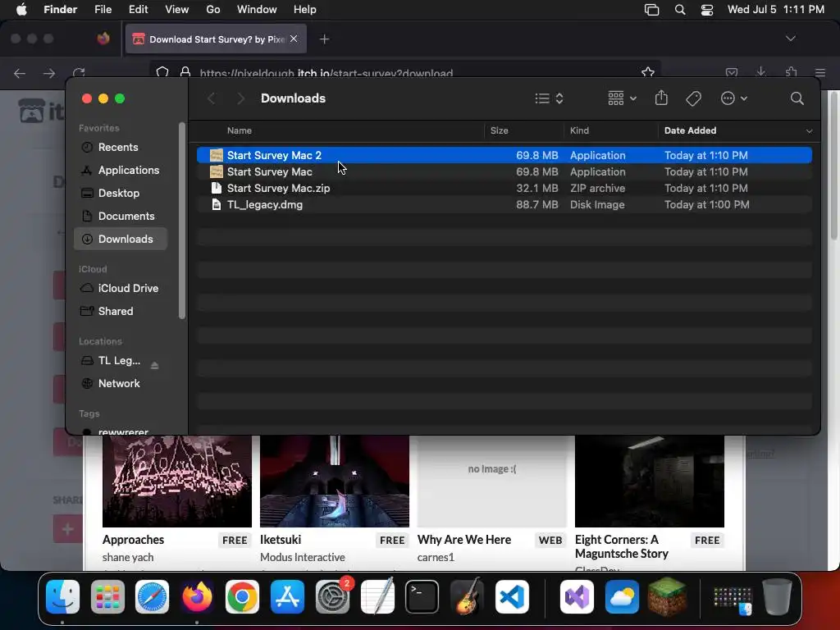
Task: Open Network in the sidebar
Action: 121,384
